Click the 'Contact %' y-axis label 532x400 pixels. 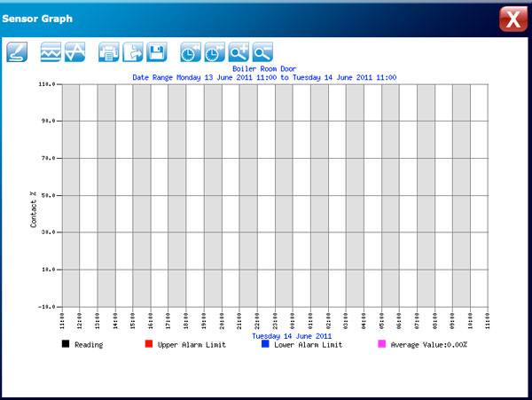tap(34, 209)
